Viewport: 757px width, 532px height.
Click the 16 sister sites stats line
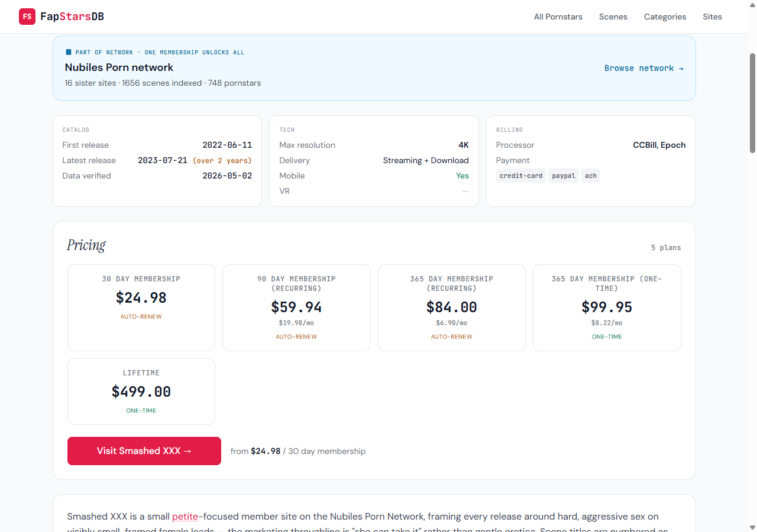pyautogui.click(x=163, y=83)
